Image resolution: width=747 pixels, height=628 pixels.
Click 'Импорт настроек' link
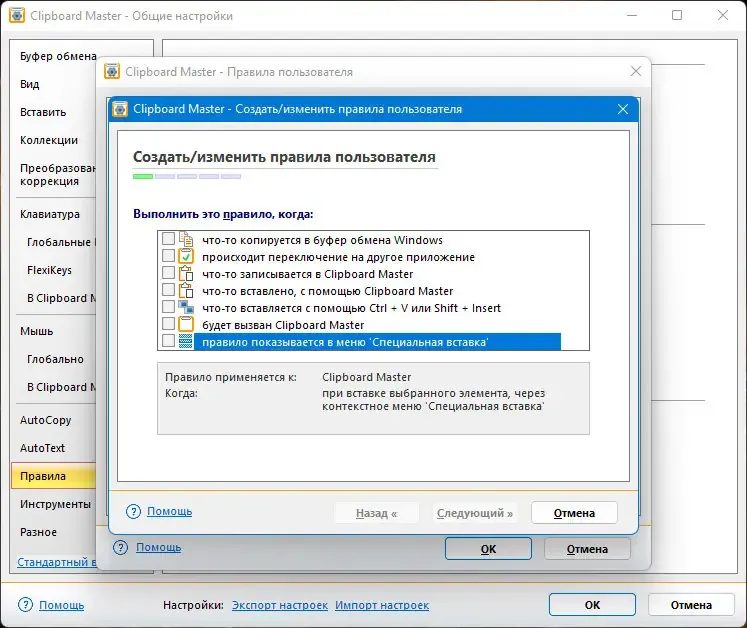point(382,605)
